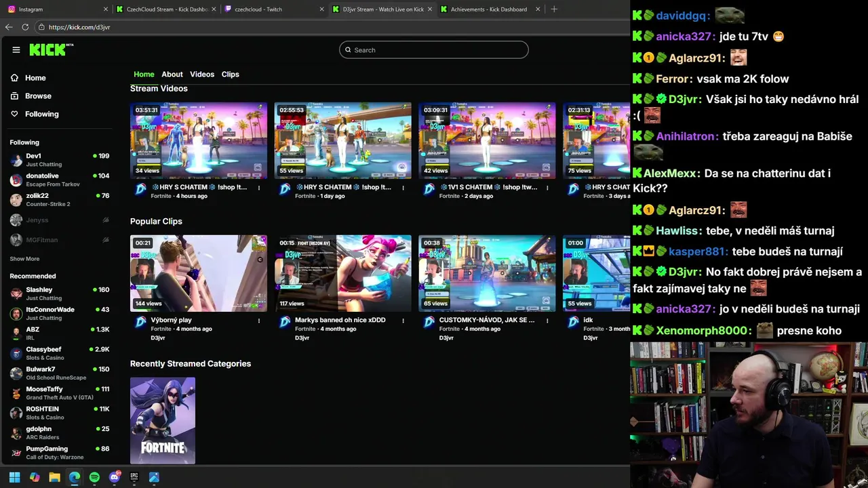Play the CUSTOMKY-NÁVOD clip thumbnail
The height and width of the screenshot is (488, 868).
[x=487, y=273]
